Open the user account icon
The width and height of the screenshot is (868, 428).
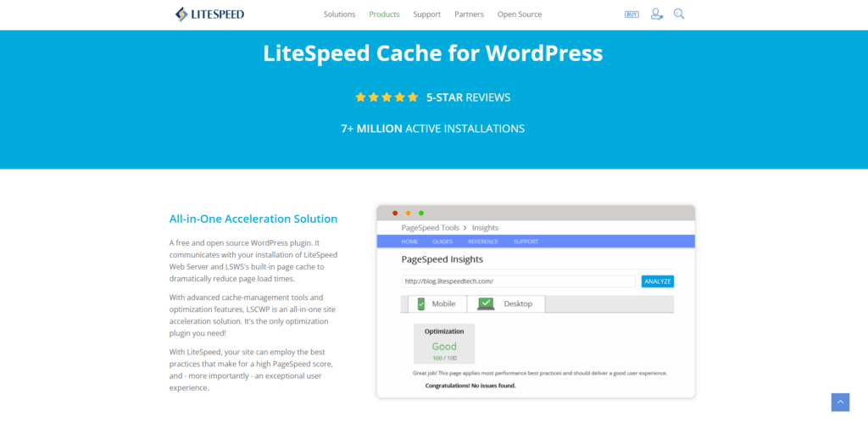click(x=657, y=14)
